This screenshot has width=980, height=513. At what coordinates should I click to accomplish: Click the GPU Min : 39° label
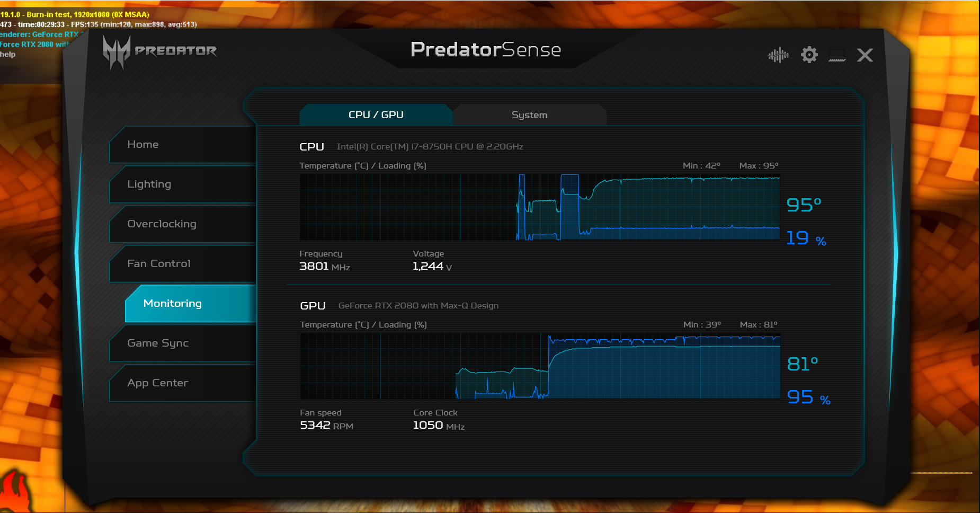(x=702, y=325)
